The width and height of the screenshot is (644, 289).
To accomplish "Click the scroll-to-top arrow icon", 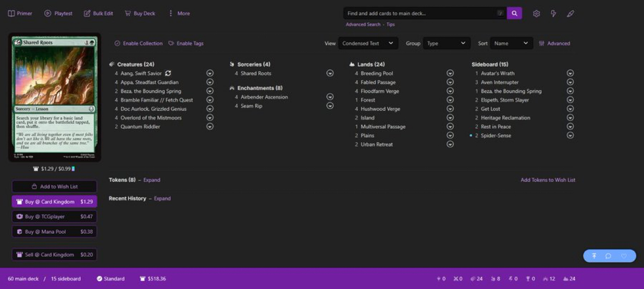I will (593, 256).
